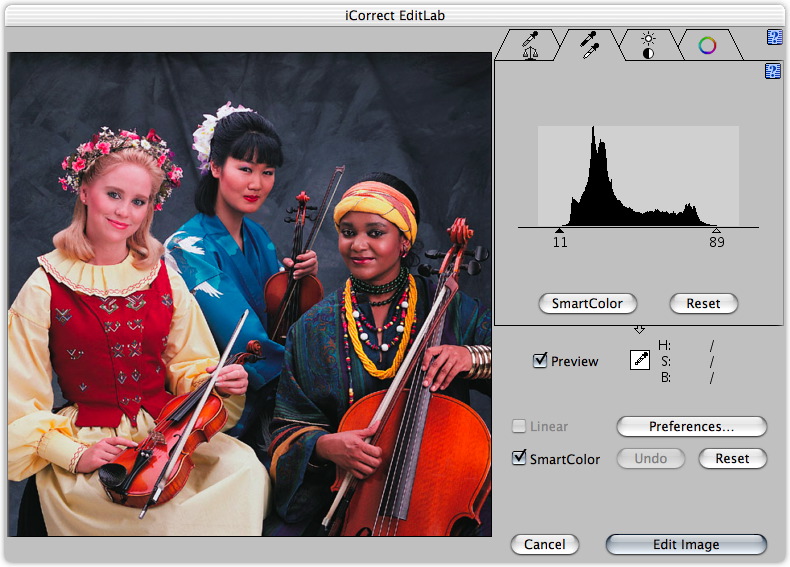Screen dimensions: 790x567
Task: Click the musicians preview photo
Action: tap(250, 294)
